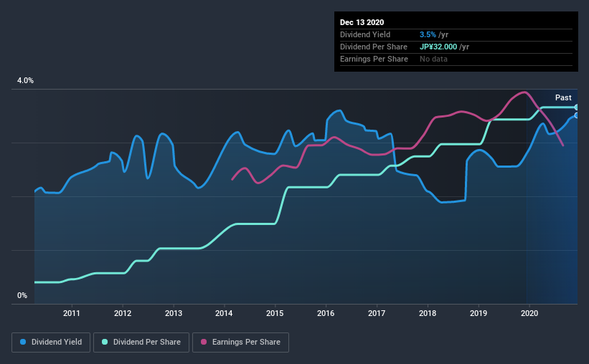Toggle the Earnings Per Share legend series
Screen dimensions: 589x364
[240, 343]
